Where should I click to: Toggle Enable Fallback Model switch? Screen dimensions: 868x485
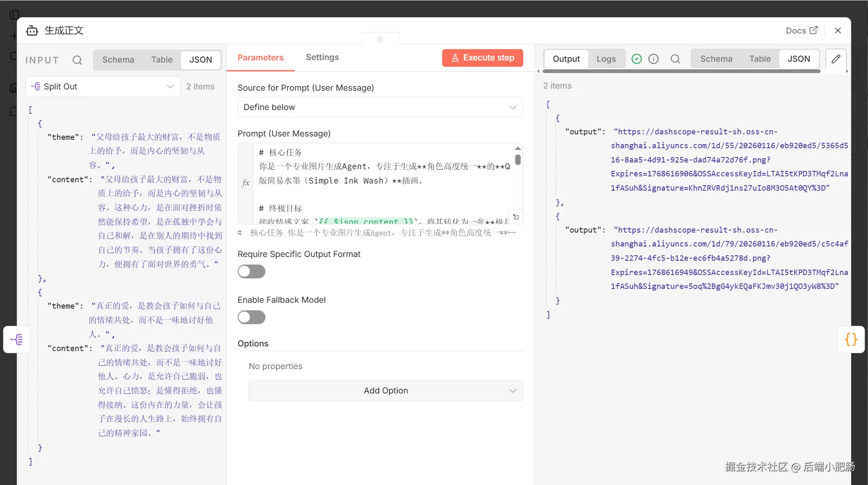(x=252, y=317)
